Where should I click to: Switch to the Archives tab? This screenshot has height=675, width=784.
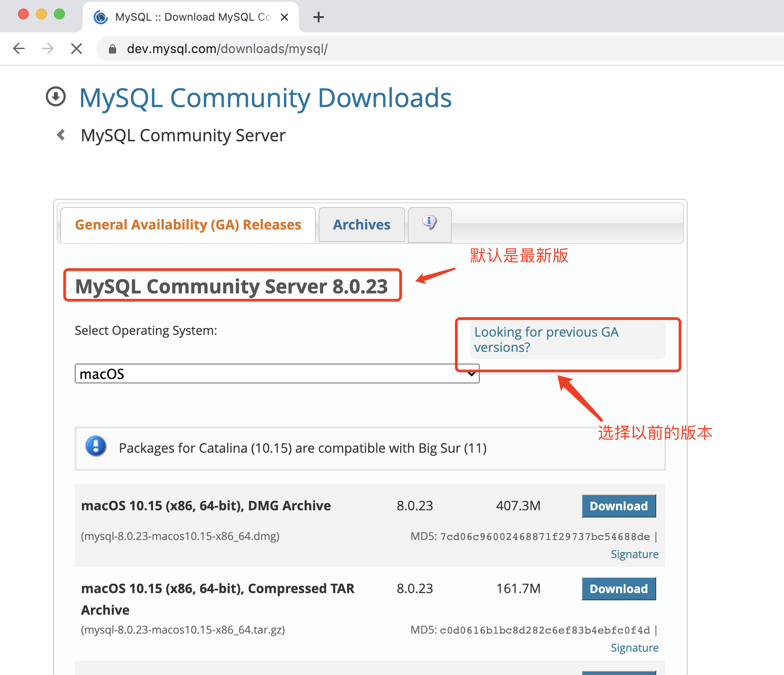pos(362,225)
